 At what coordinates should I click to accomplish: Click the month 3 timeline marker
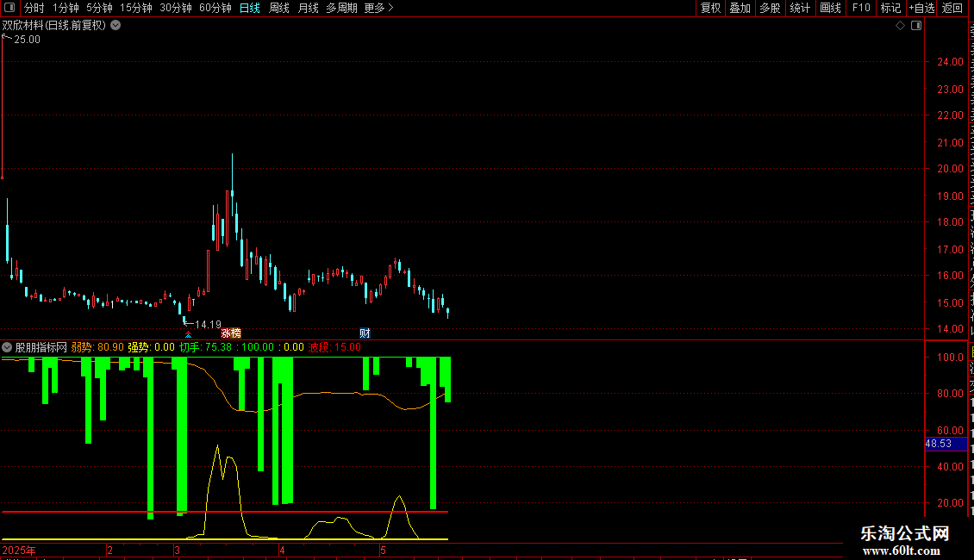177,551
